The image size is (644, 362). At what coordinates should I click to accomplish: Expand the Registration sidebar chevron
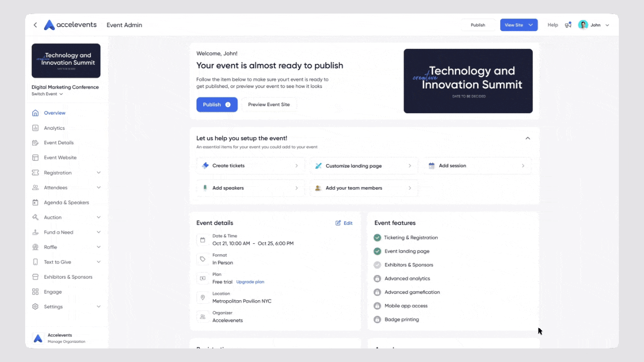click(99, 172)
